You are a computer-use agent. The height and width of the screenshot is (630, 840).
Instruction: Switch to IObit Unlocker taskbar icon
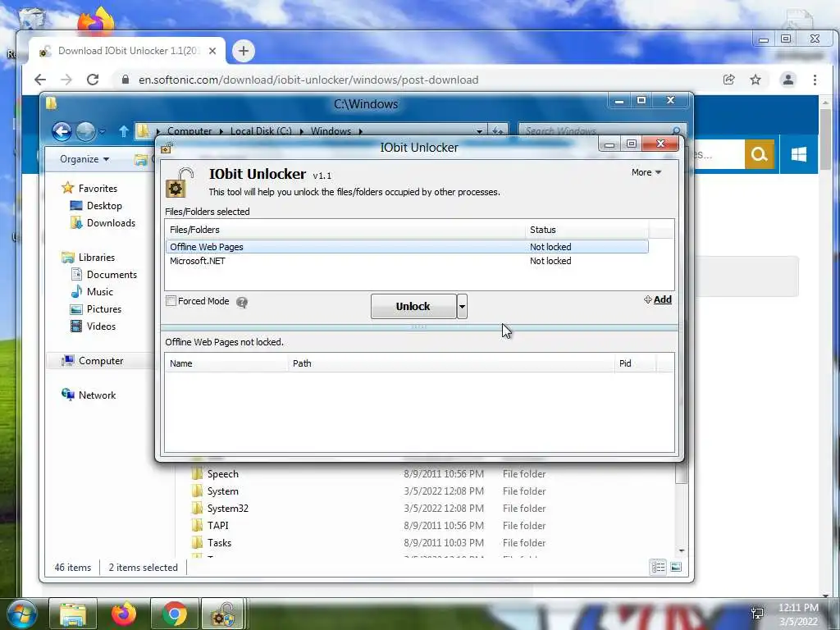(223, 614)
